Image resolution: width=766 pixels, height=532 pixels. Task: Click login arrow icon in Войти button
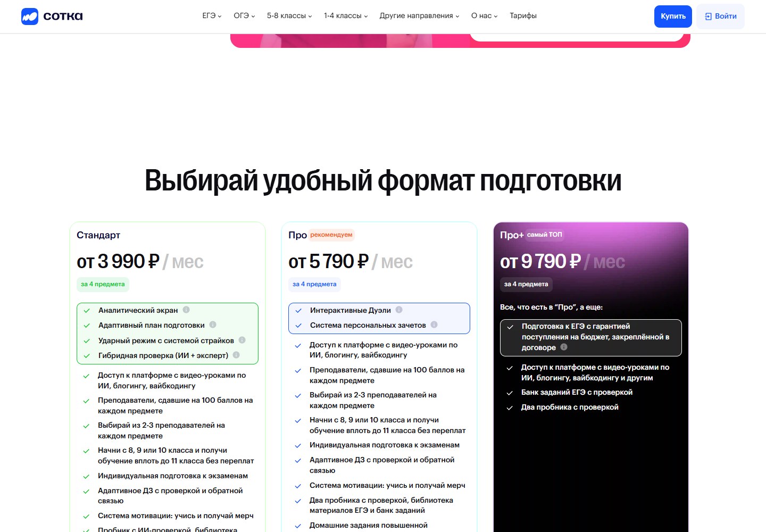708,16
